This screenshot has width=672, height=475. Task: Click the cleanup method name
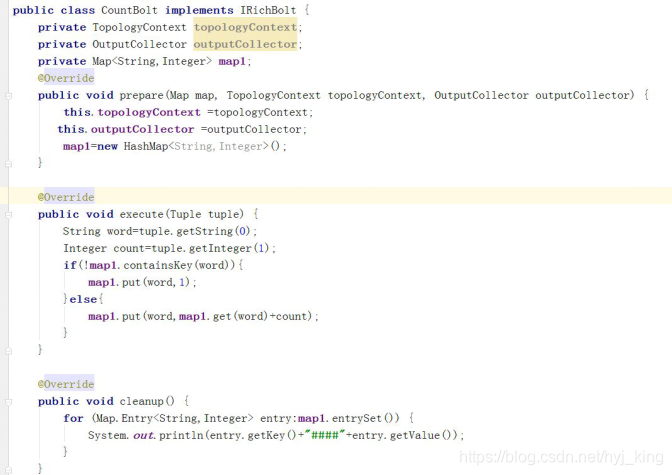141,401
